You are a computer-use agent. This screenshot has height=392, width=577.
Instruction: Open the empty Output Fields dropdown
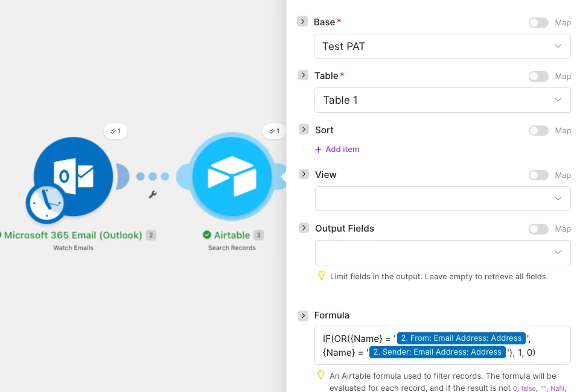click(x=442, y=253)
